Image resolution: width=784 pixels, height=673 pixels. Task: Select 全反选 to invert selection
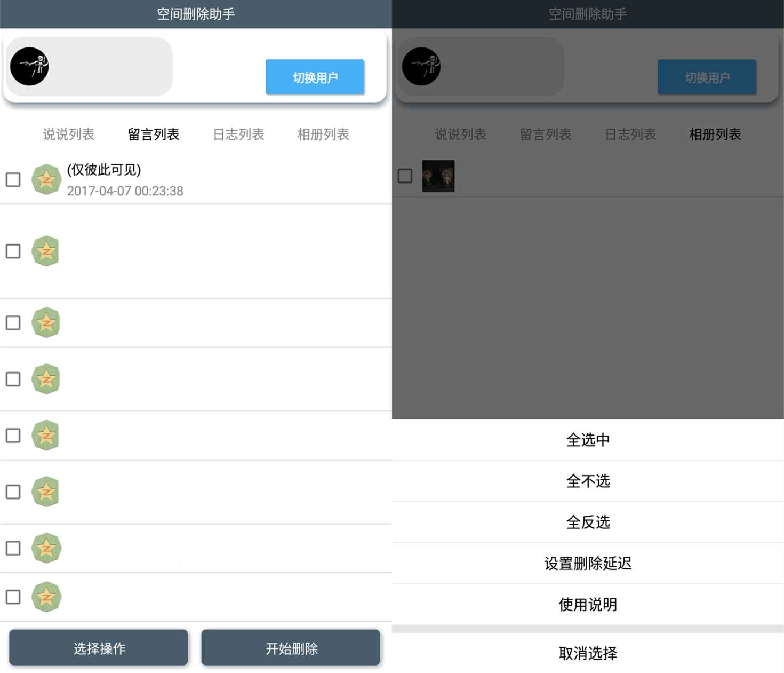point(588,522)
